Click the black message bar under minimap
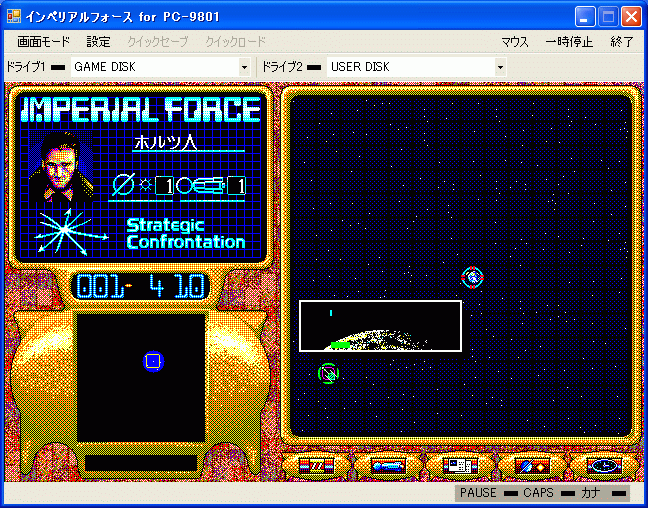 (x=141, y=463)
